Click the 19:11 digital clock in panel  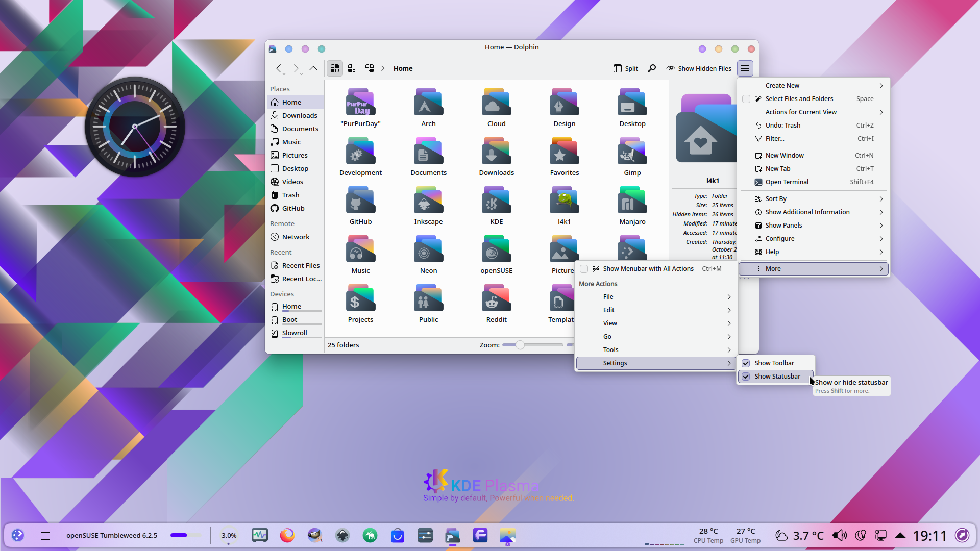coord(929,536)
